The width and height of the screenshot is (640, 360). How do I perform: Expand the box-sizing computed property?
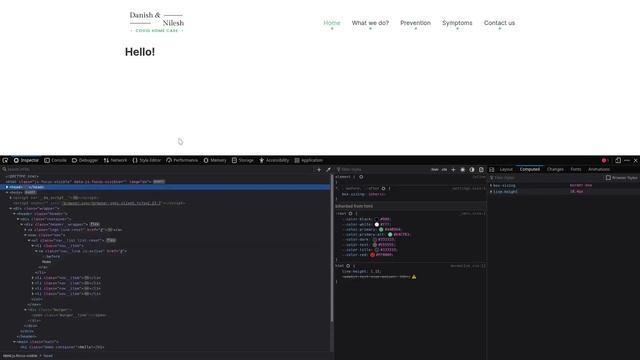pos(491,185)
